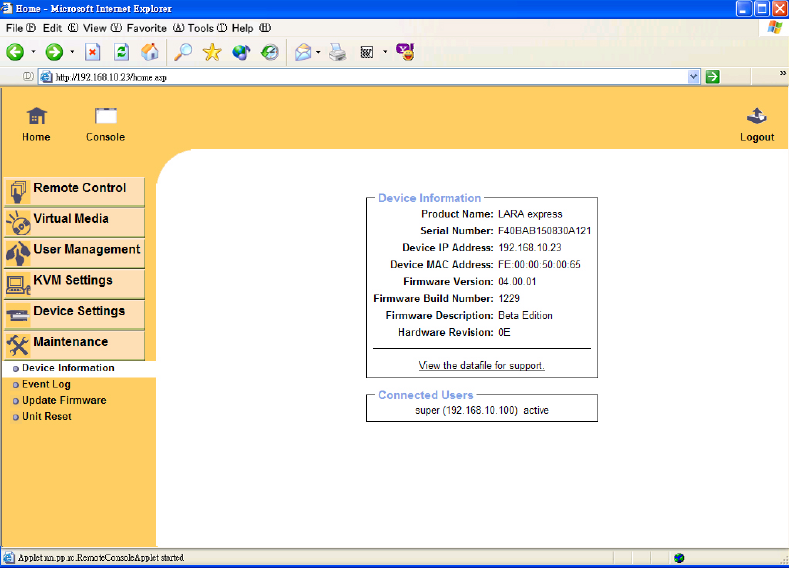789x568 pixels.
Task: Click the Internet zone globe in status bar
Action: [x=679, y=557]
